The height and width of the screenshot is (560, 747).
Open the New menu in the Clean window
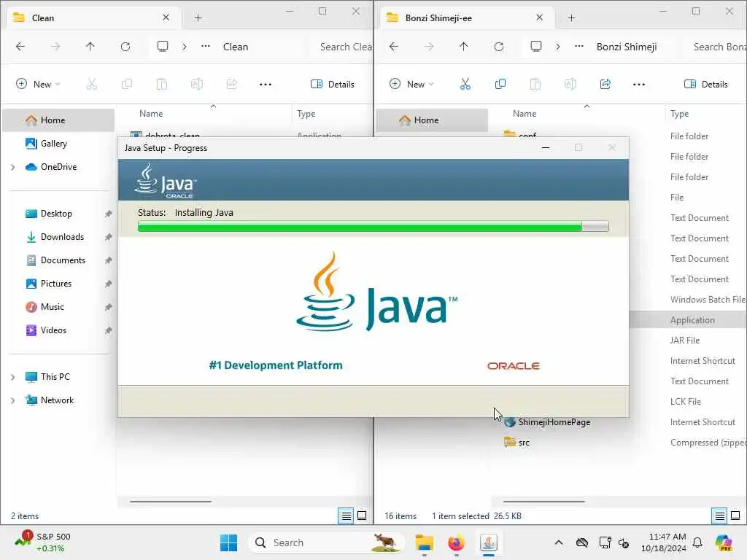click(x=38, y=85)
